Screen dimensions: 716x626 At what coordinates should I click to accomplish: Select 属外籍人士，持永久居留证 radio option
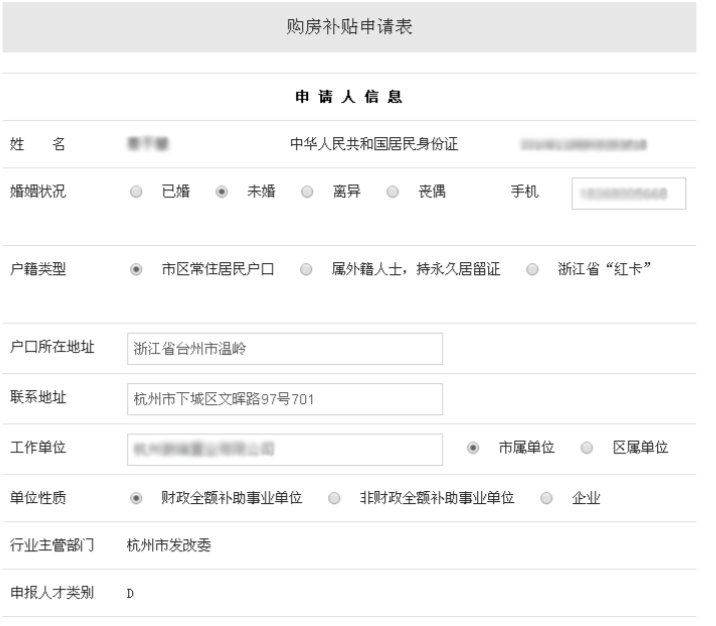(306, 269)
